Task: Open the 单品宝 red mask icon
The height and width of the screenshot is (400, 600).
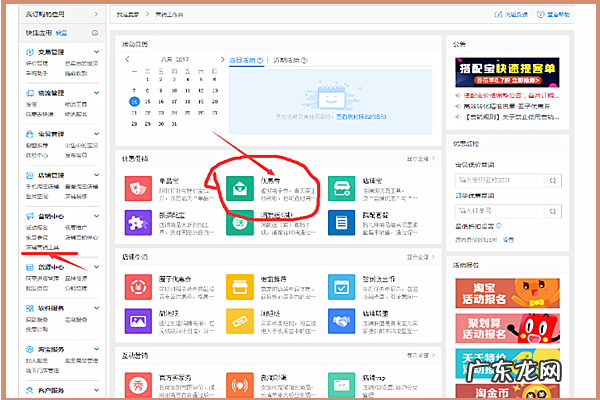Action: tap(138, 188)
